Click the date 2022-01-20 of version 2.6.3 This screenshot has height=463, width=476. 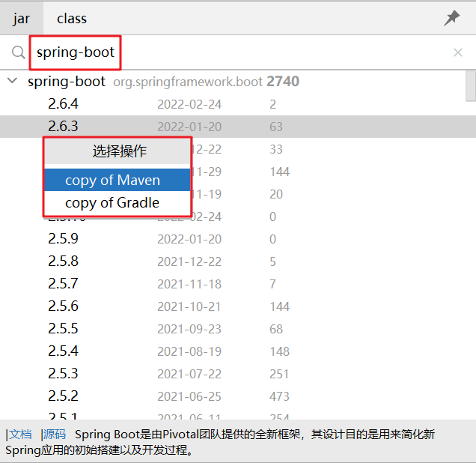pyautogui.click(x=189, y=127)
